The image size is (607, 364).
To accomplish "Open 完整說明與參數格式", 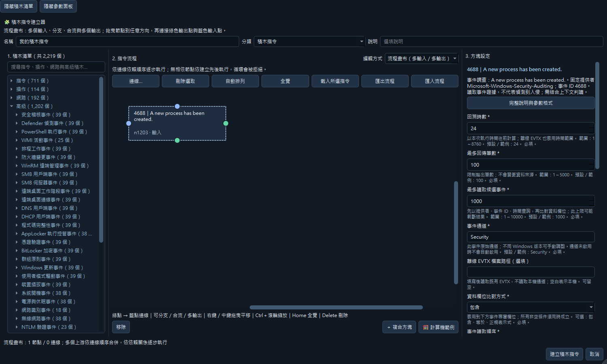I will pos(531,103).
